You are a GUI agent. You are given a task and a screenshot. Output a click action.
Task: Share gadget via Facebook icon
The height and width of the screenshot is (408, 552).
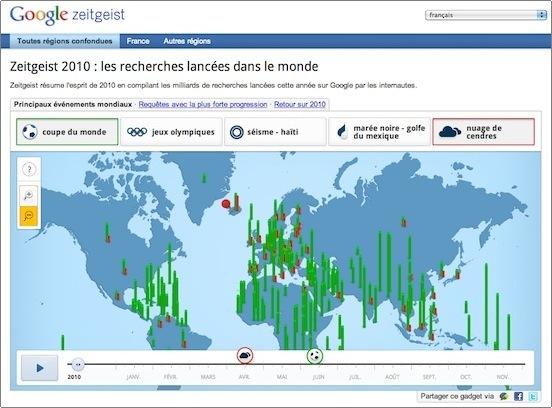tap(518, 396)
